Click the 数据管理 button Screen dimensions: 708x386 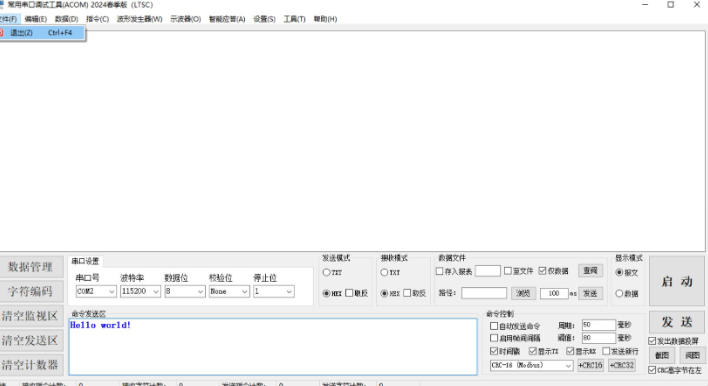[x=31, y=267]
